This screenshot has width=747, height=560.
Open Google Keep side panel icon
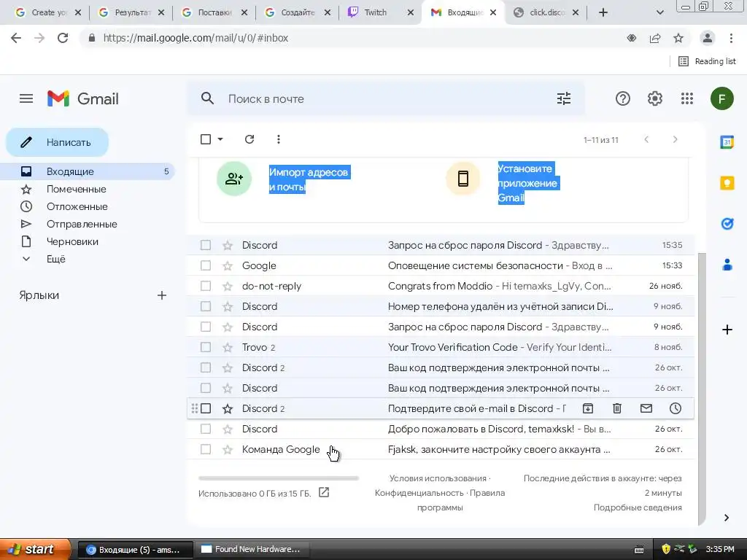coord(727,183)
